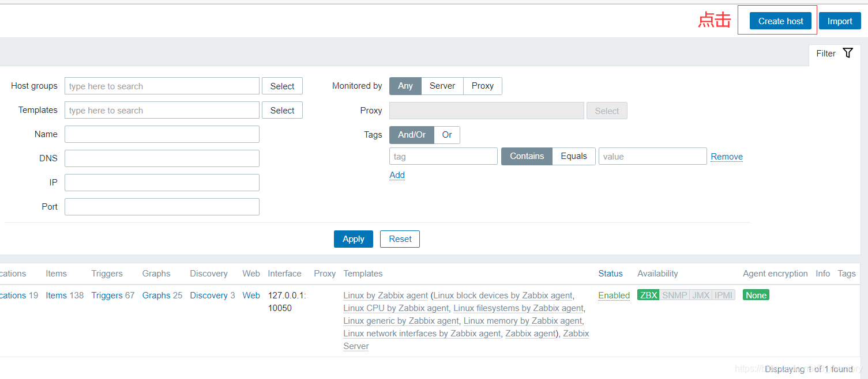
Task: Click the Tags column header
Action: pos(847,274)
